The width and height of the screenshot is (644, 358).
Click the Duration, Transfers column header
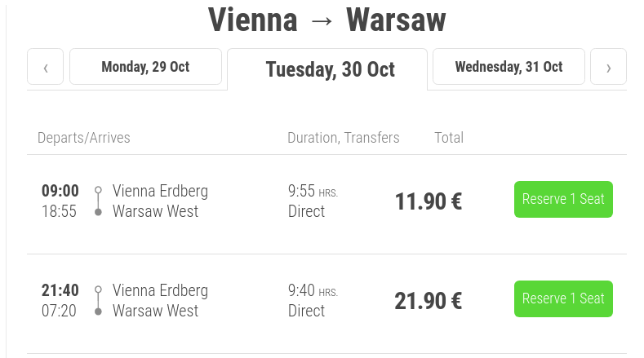point(344,138)
